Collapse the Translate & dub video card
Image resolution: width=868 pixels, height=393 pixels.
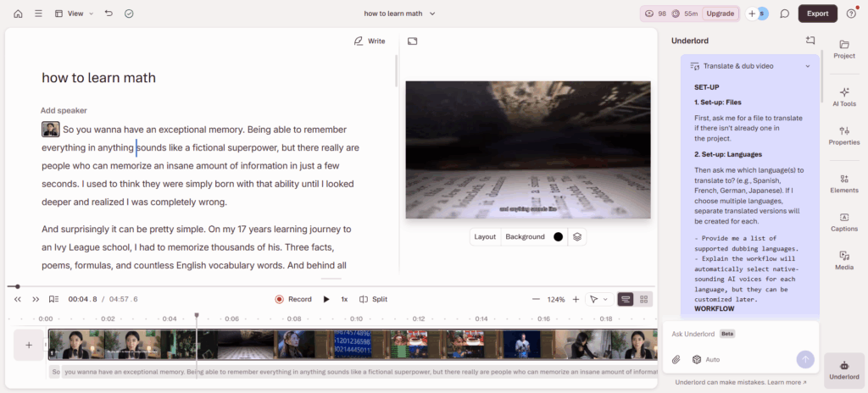tap(808, 66)
